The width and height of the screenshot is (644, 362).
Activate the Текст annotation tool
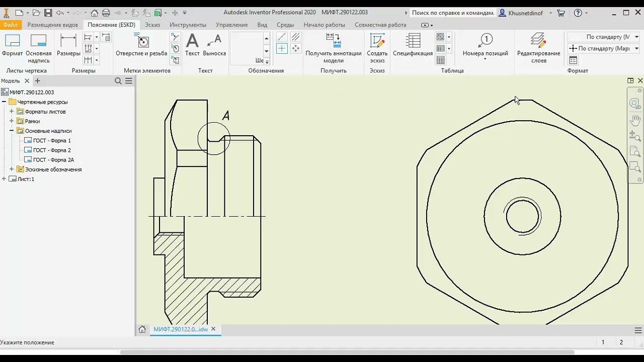click(192, 45)
